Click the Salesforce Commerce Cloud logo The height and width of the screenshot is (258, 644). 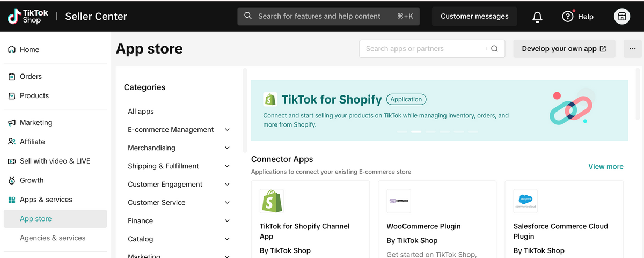[525, 201]
